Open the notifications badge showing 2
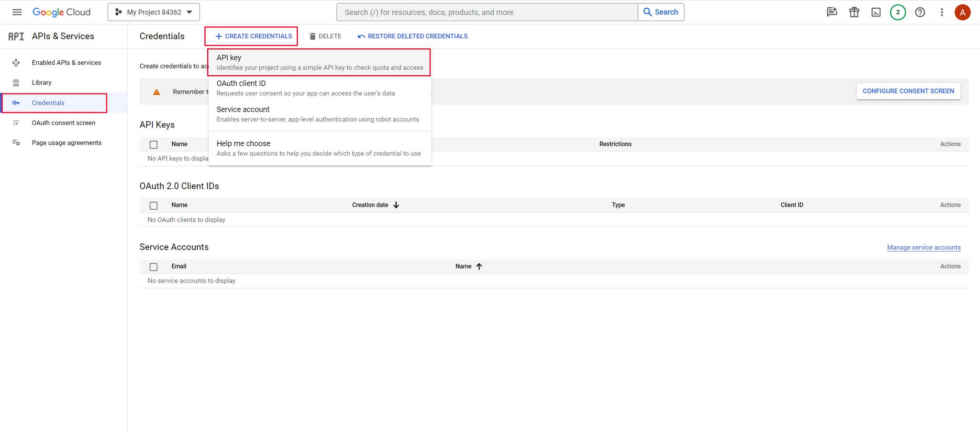The image size is (980, 434). click(x=898, y=12)
